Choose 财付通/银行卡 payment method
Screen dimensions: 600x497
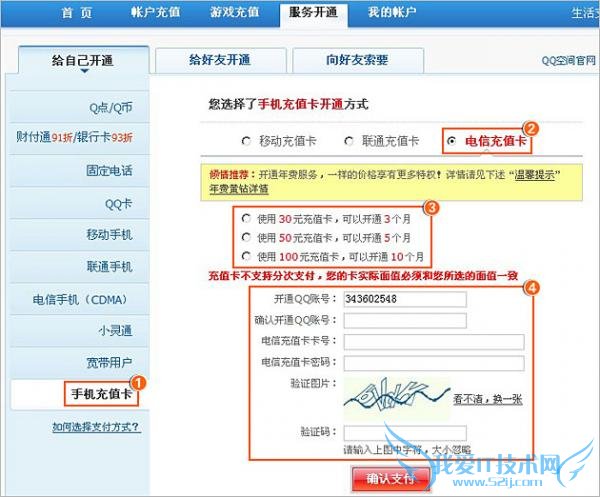coord(78,137)
